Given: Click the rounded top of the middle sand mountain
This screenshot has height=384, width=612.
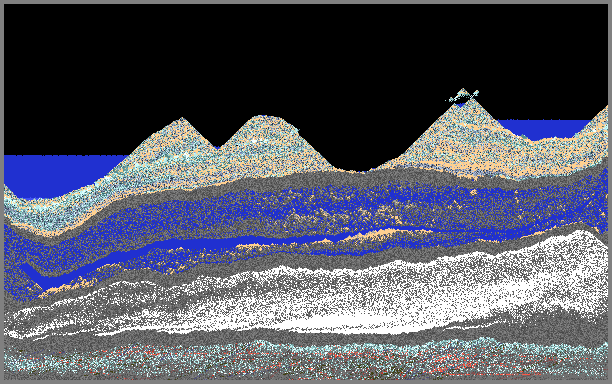Looking at the screenshot, I should coord(263,118).
